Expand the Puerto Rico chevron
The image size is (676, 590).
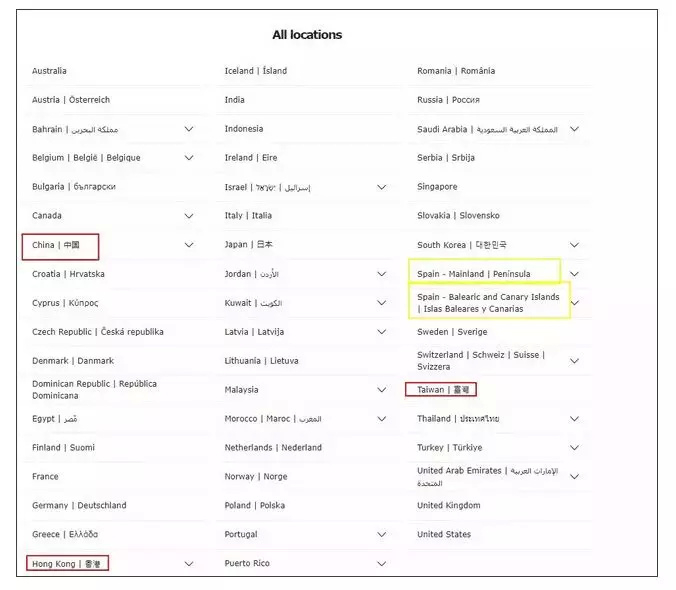pyautogui.click(x=382, y=564)
